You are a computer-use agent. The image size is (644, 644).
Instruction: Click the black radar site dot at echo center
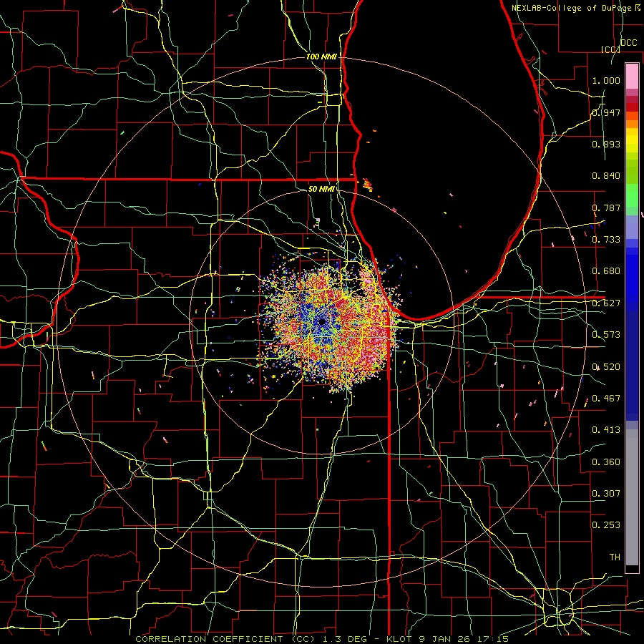tap(321, 322)
